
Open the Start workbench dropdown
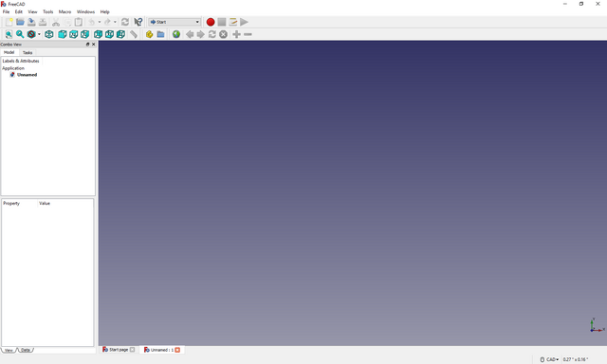(x=175, y=22)
